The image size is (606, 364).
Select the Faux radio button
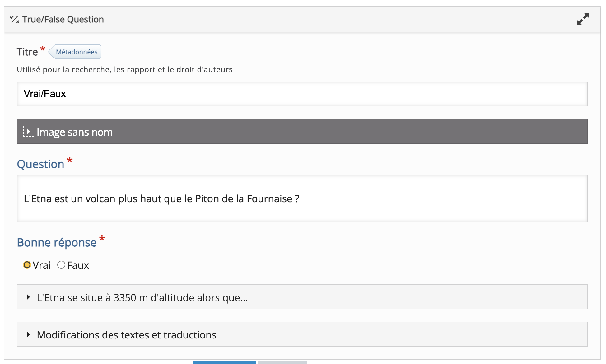point(61,265)
